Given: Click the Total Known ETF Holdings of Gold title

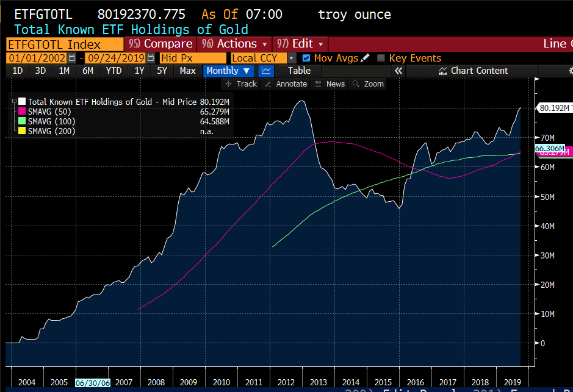Looking at the screenshot, I should tap(131, 29).
